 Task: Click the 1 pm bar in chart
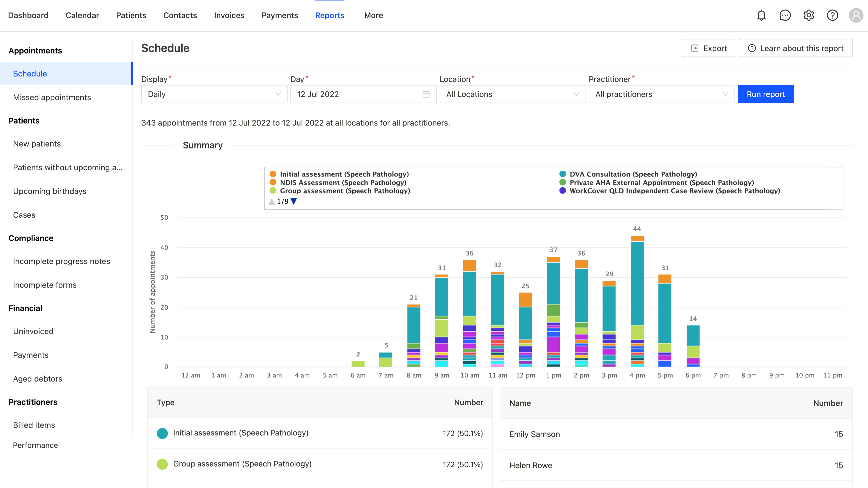pos(553,312)
